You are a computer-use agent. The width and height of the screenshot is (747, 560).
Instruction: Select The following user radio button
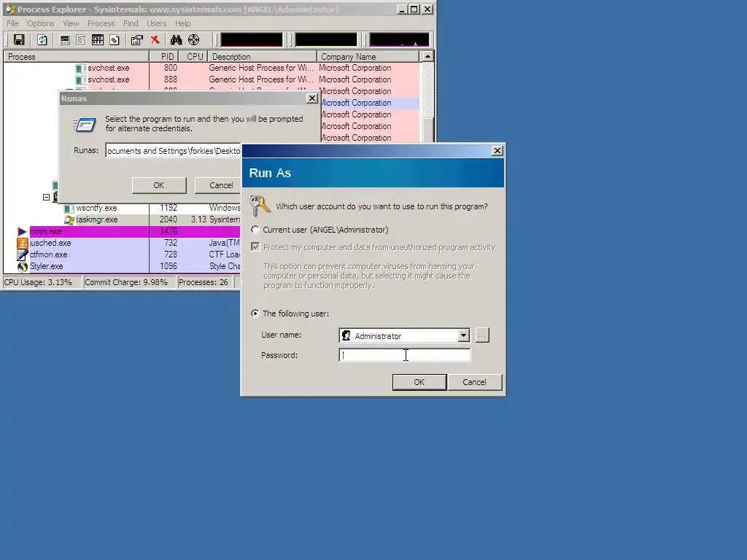[x=255, y=314]
